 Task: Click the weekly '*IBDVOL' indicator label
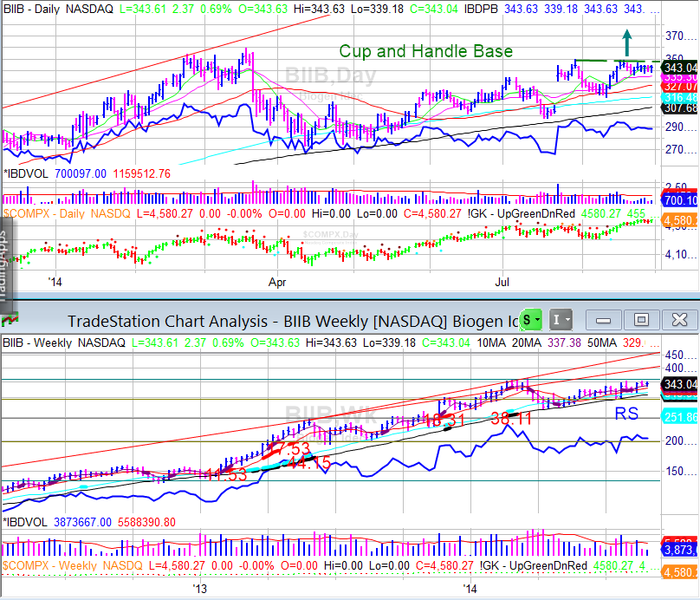tap(25, 522)
